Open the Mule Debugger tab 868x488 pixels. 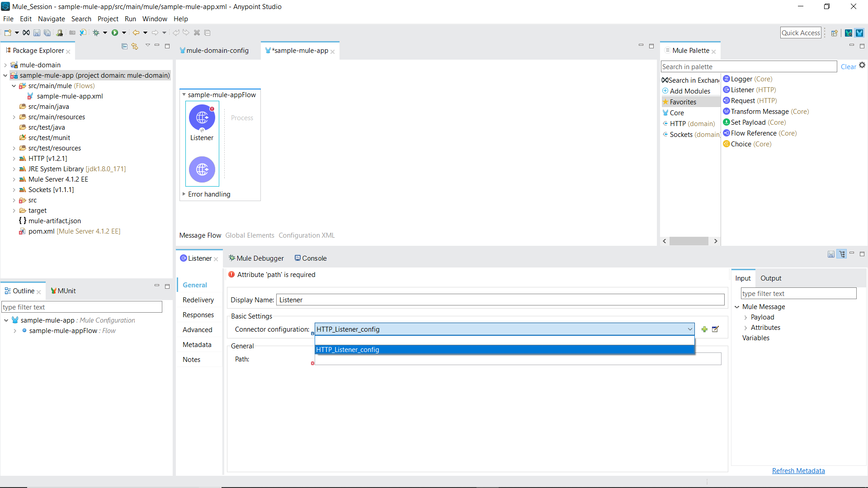256,258
